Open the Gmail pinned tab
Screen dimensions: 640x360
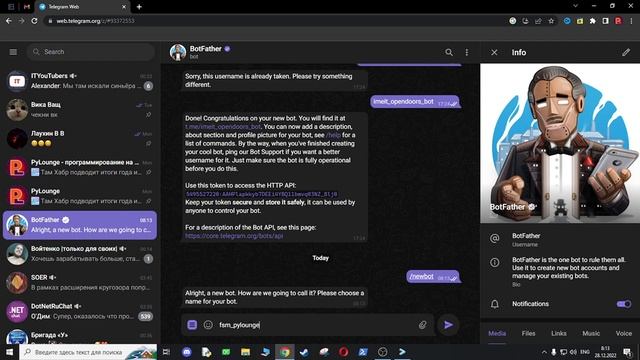(x=27, y=7)
